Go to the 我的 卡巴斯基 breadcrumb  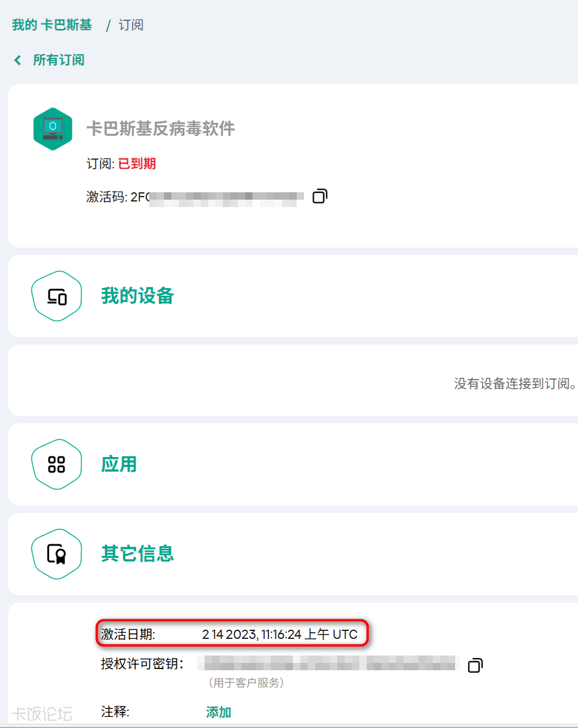[52, 25]
